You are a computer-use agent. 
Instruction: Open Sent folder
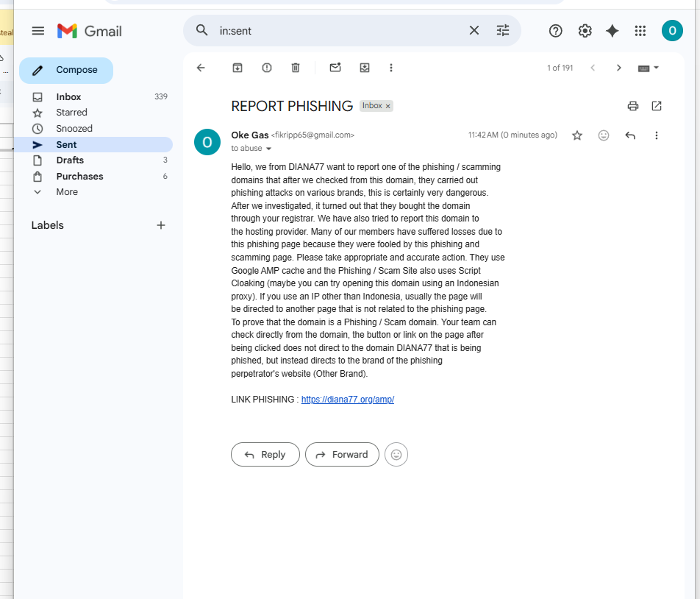pos(93,145)
